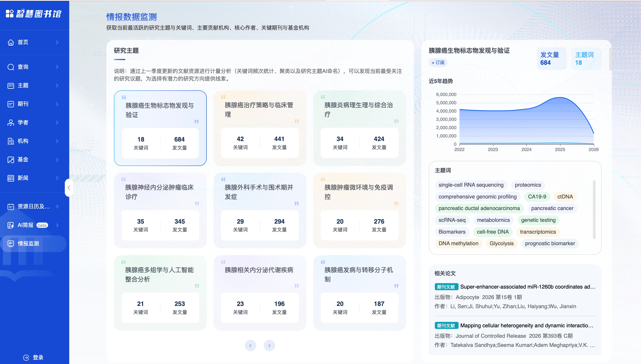Open the 资源日历及... menu item
The height and width of the screenshot is (364, 641).
pos(33,206)
